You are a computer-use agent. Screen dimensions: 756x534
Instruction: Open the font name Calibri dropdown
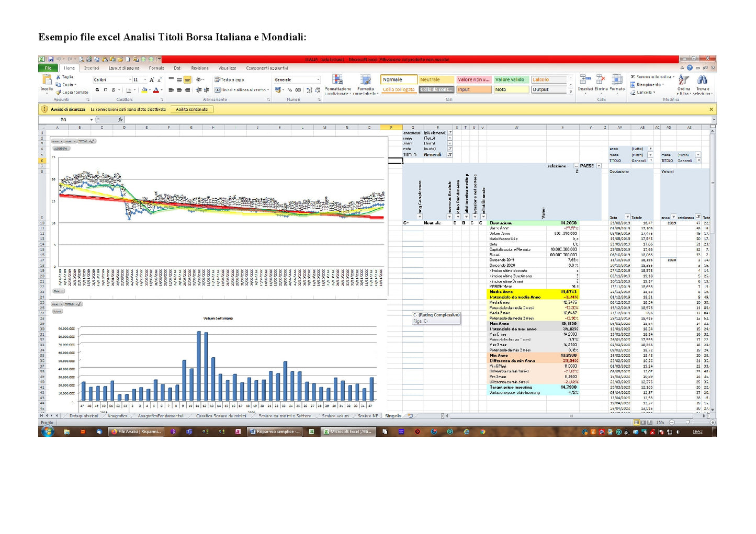pos(130,79)
